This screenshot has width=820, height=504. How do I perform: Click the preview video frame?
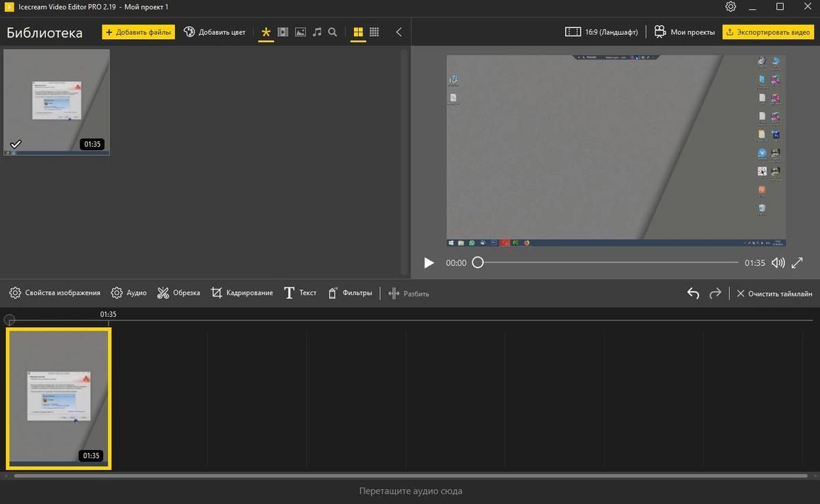(x=616, y=151)
